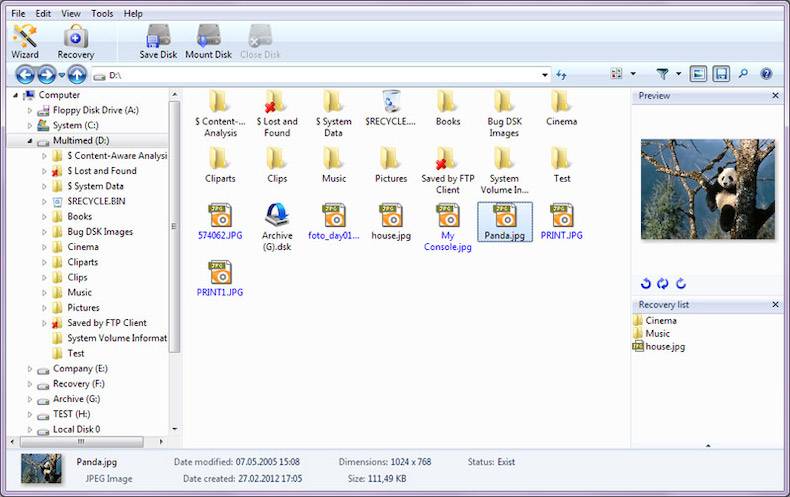Open the address bar path dropdown
The width and height of the screenshot is (790, 497).
[x=544, y=74]
